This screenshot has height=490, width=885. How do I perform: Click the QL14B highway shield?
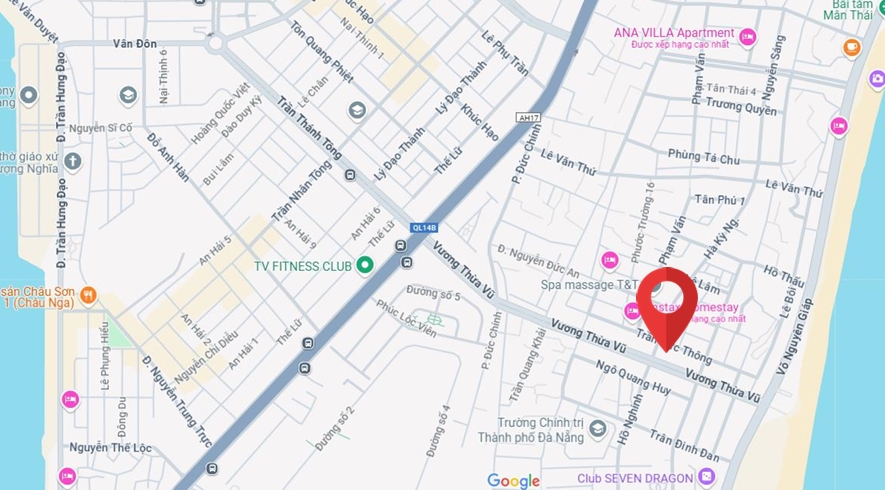424,228
